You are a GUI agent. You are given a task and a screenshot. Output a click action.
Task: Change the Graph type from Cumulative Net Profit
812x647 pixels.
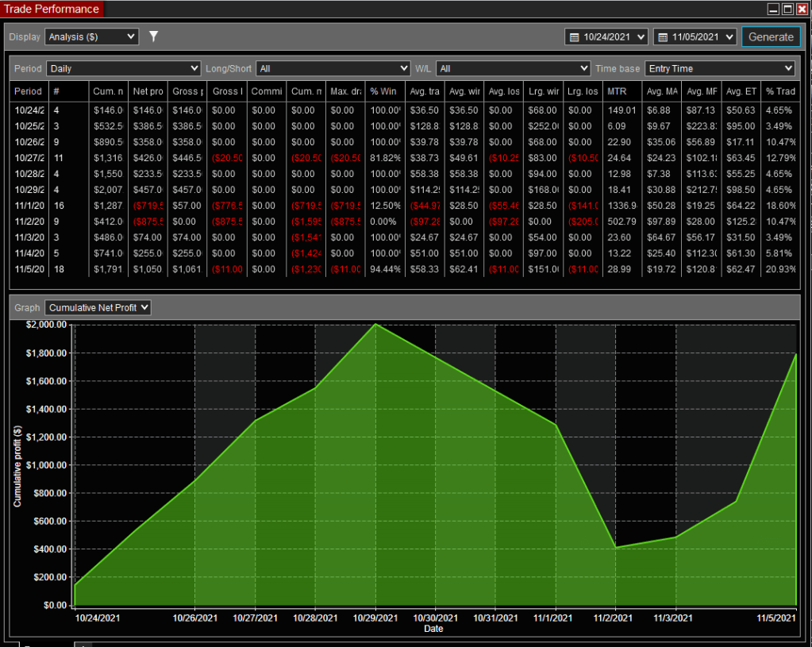pos(97,307)
